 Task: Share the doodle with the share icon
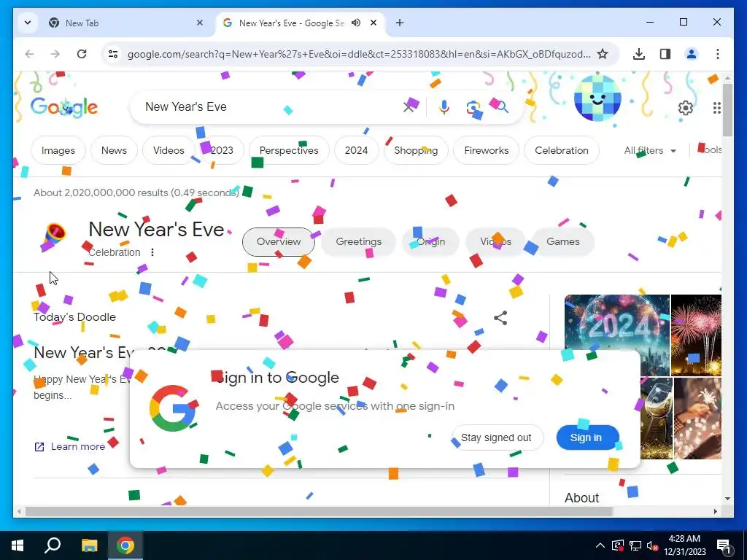pyautogui.click(x=500, y=318)
